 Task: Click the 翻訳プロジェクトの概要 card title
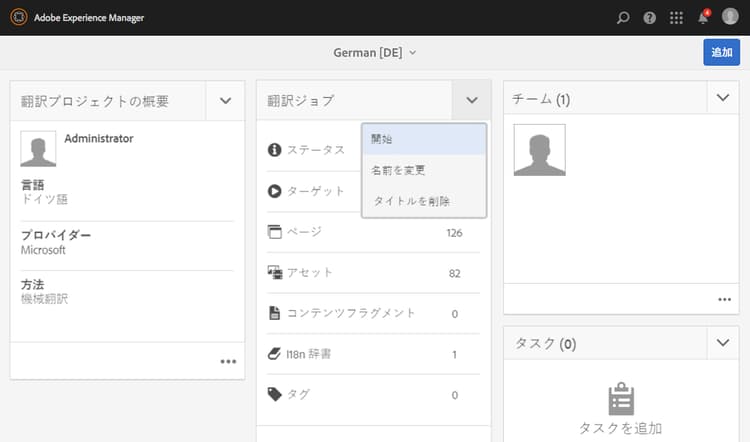coord(94,101)
